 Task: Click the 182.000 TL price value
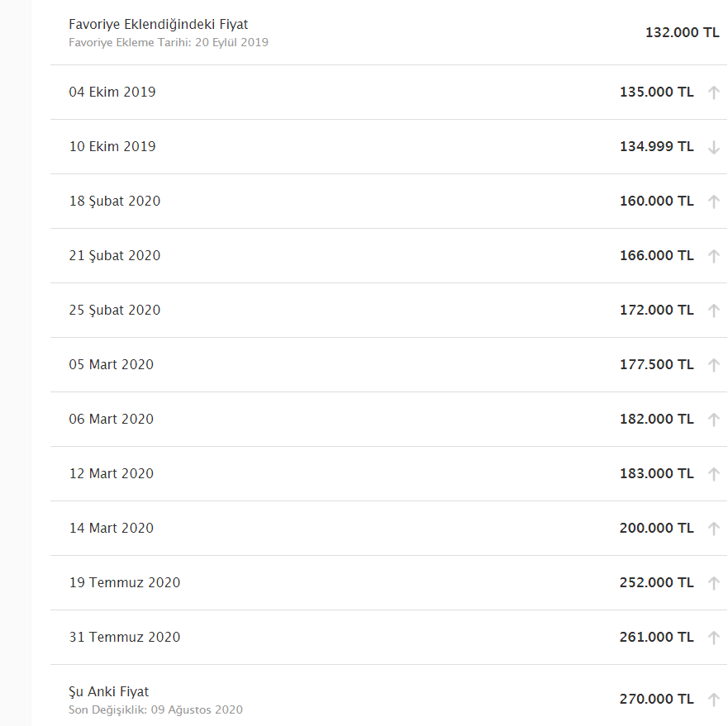[x=656, y=419]
